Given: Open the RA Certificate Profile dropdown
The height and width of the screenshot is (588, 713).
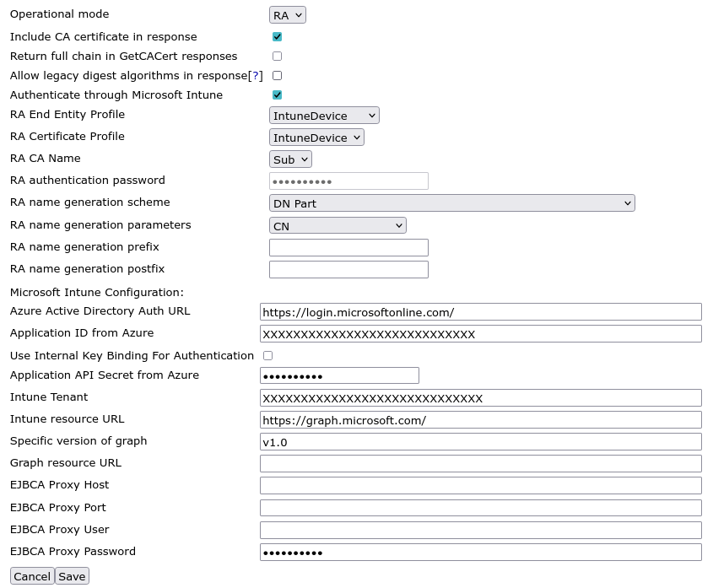Looking at the screenshot, I should tap(316, 137).
